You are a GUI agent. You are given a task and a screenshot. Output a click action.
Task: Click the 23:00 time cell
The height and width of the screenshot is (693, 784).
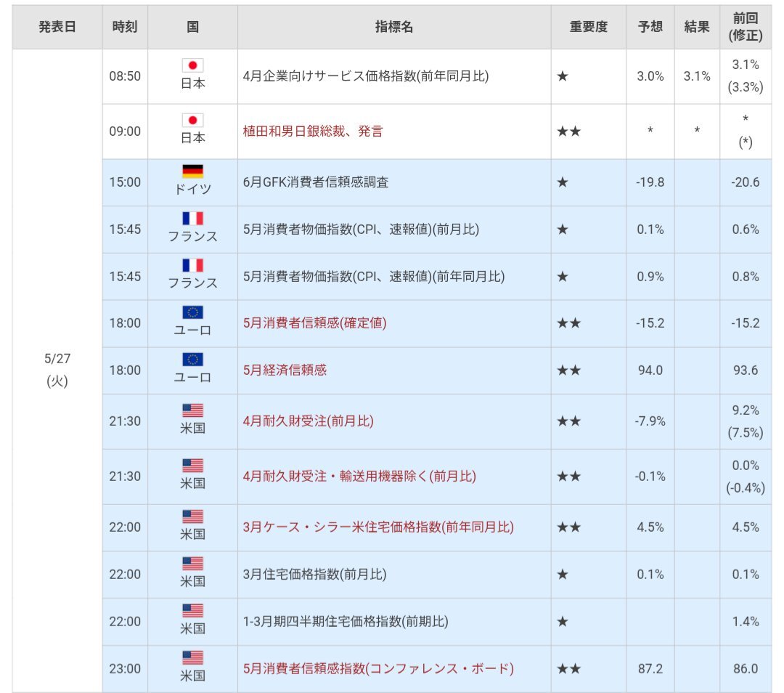(125, 668)
